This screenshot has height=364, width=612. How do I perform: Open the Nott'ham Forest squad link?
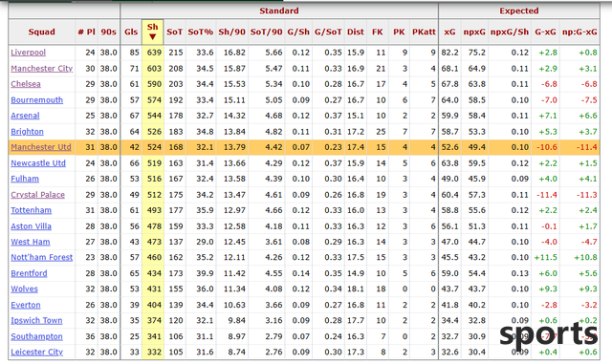(x=42, y=258)
